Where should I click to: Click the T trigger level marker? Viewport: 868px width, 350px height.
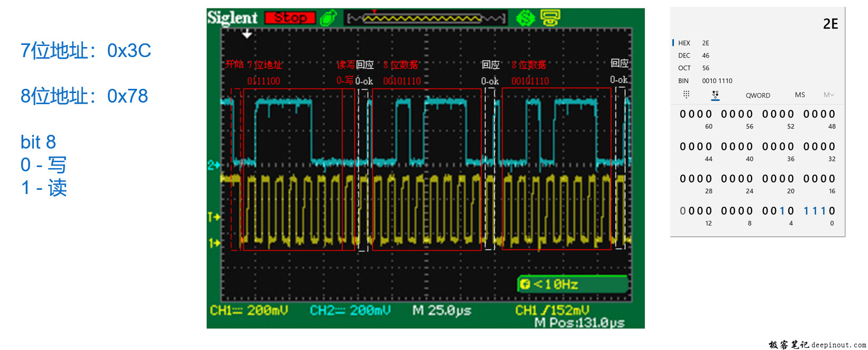[214, 217]
